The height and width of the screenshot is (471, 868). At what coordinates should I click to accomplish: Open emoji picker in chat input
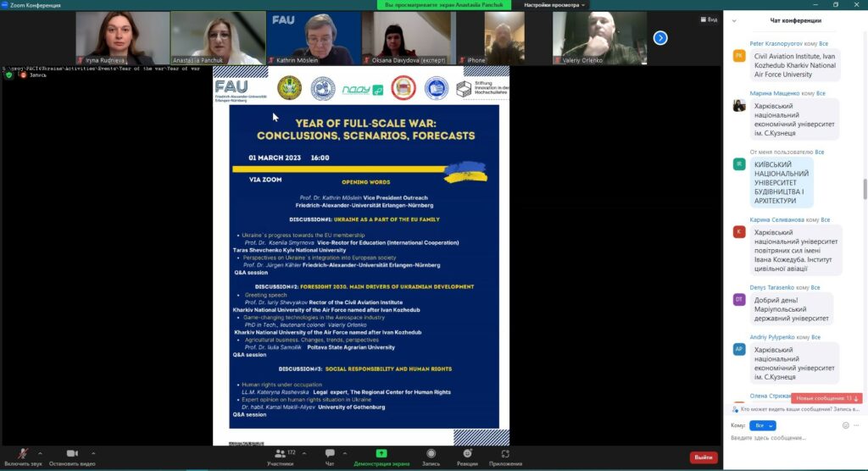click(845, 425)
